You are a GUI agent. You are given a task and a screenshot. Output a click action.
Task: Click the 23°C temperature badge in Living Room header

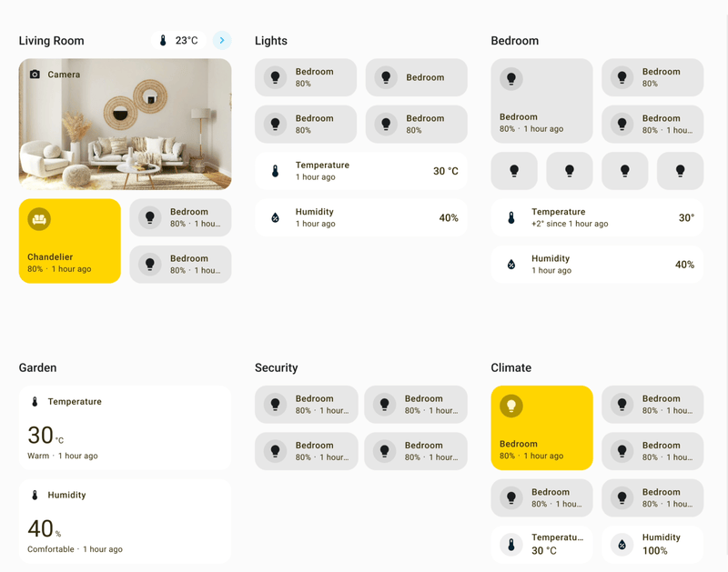[x=177, y=39]
